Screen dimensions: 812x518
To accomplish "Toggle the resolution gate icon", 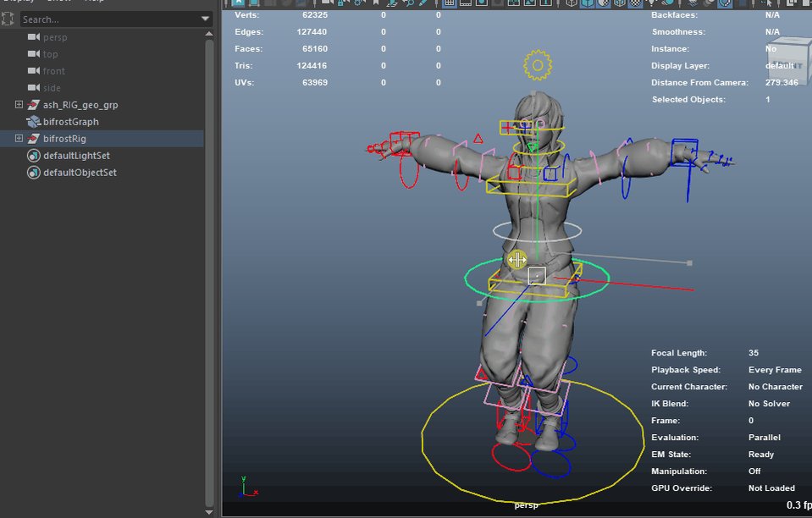I will (482, 3).
